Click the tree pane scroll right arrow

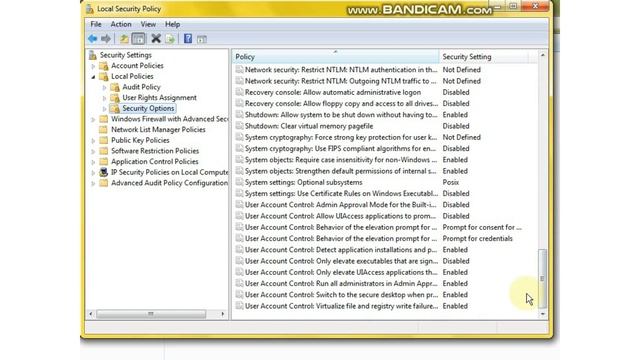222,314
